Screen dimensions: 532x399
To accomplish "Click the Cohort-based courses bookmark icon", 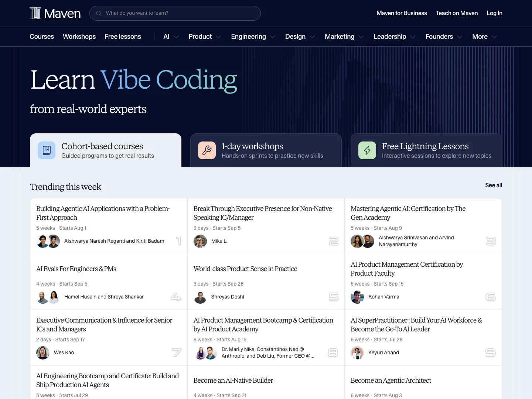I will click(47, 150).
